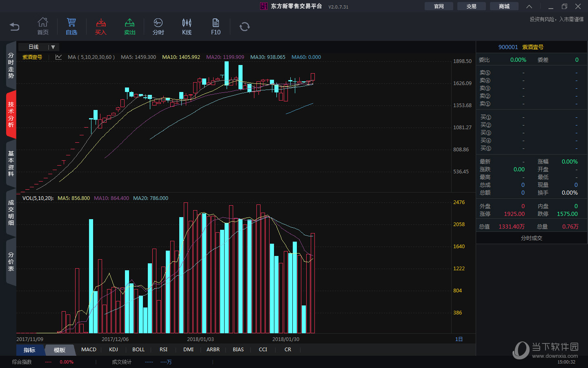Click the MA60: 0.000 value
588x368 pixels.
306,57
